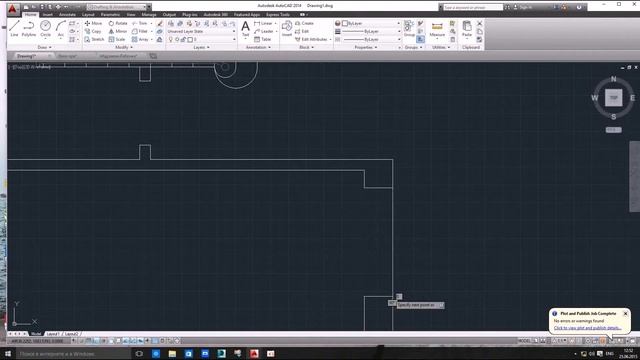Click the TOP face of ViewCube

pyautogui.click(x=613, y=98)
